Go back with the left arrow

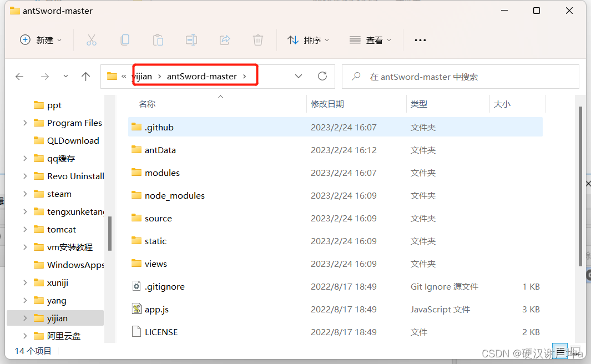click(x=19, y=77)
